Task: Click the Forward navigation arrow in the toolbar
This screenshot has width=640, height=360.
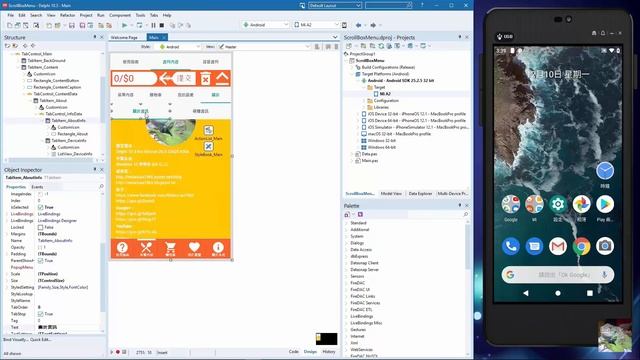Action: [373, 25]
